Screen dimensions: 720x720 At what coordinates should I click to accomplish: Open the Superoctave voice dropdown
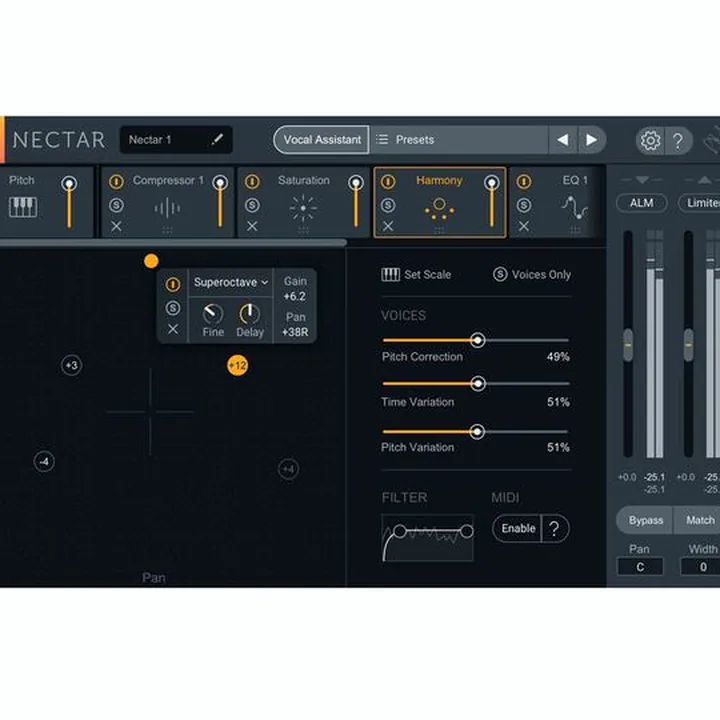(231, 282)
